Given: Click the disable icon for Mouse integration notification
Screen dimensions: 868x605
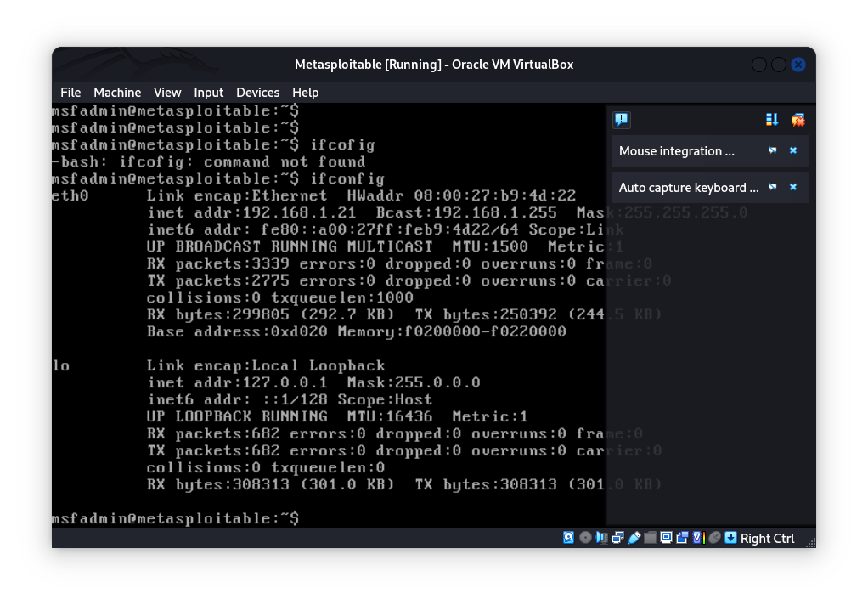Looking at the screenshot, I should tap(772, 150).
